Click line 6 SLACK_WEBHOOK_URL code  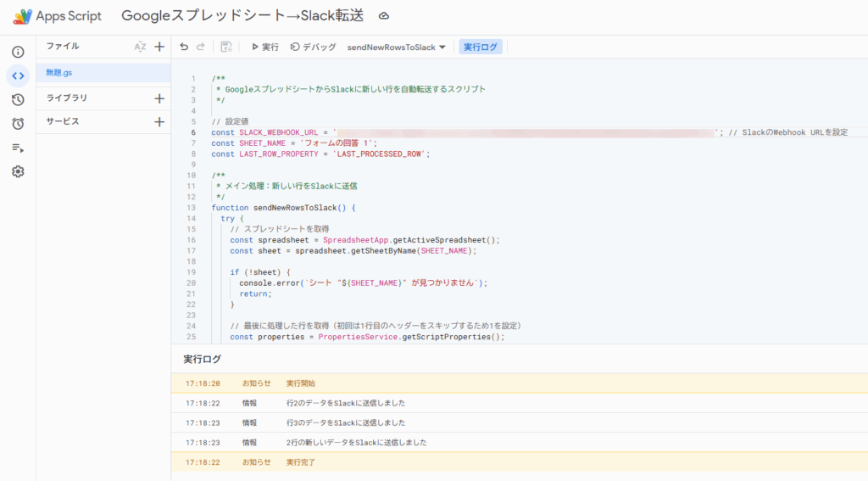(529, 132)
